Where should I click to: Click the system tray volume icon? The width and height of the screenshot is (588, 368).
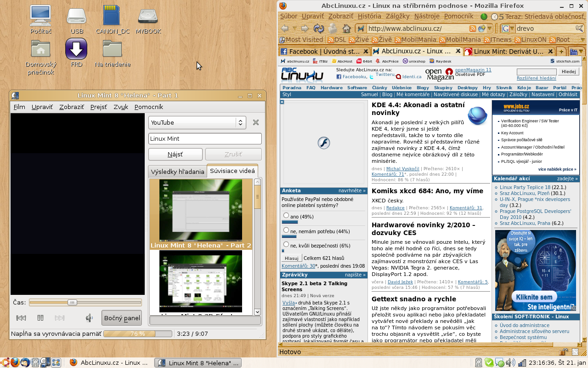[511, 362]
